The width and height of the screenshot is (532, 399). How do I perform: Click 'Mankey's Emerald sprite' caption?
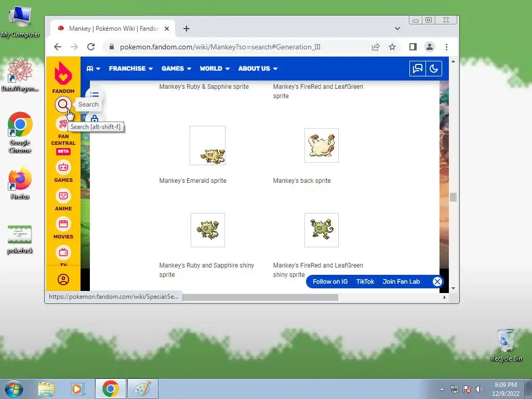pos(193,180)
